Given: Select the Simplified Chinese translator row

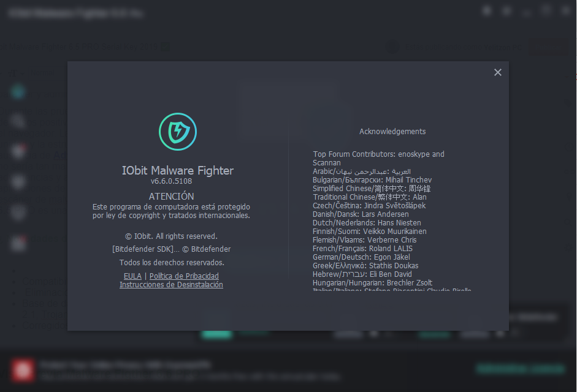Looking at the screenshot, I should coord(372,188).
